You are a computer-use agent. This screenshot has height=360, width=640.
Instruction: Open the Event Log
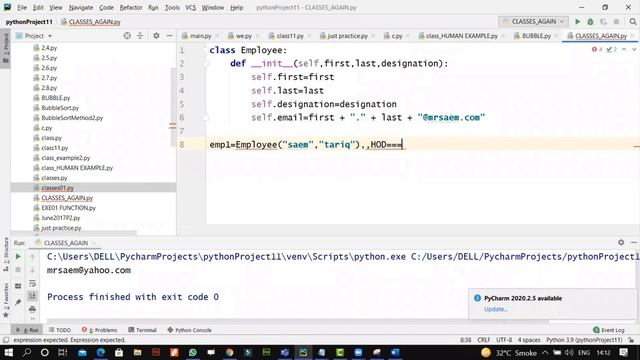pyautogui.click(x=609, y=330)
